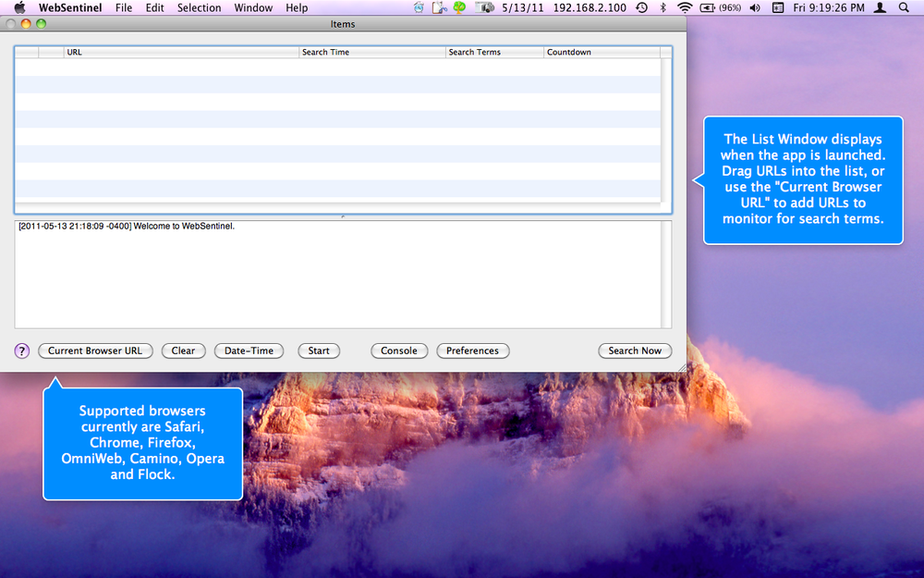Open Spotlight search

904,7
